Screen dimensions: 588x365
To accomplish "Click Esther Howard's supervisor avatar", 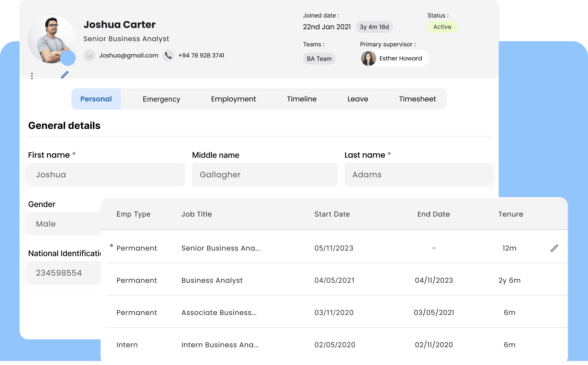I will point(368,58).
